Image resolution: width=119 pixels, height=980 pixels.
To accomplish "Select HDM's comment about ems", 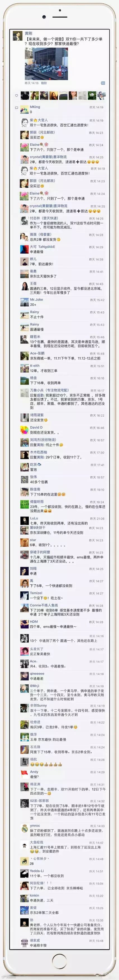I will point(53,627).
